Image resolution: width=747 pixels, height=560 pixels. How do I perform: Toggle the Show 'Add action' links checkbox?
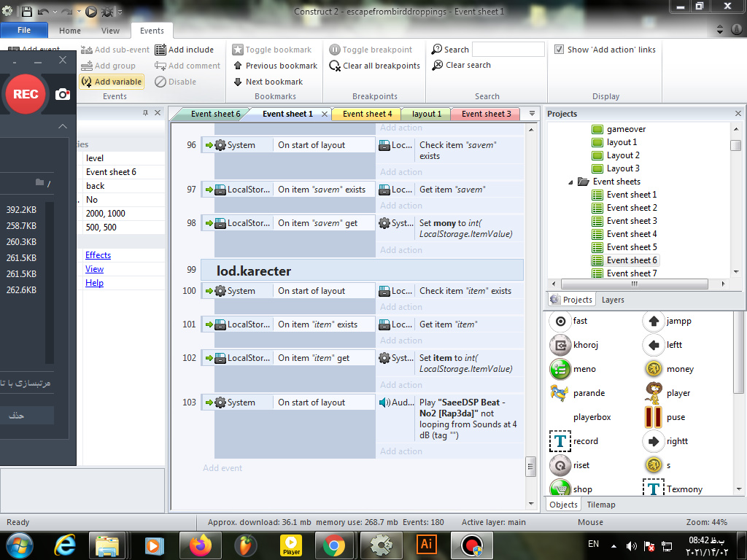point(560,50)
